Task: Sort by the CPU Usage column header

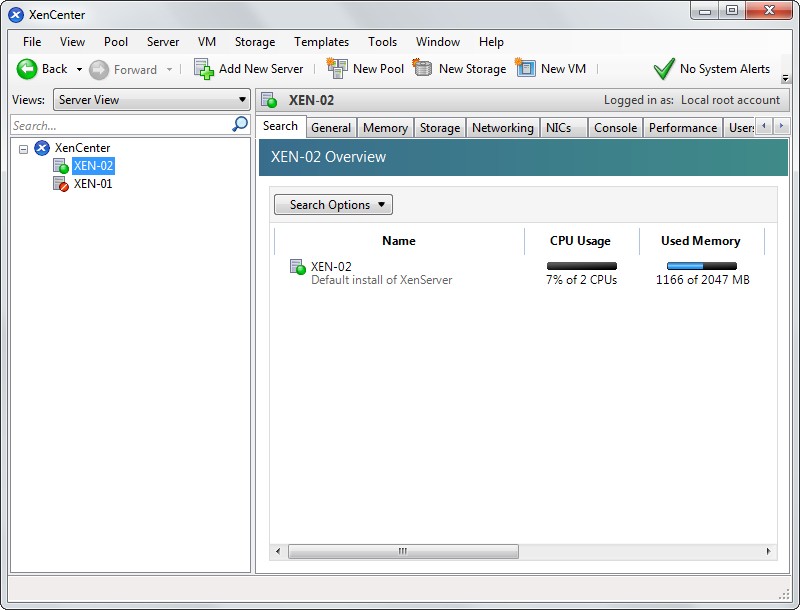Action: [x=581, y=241]
